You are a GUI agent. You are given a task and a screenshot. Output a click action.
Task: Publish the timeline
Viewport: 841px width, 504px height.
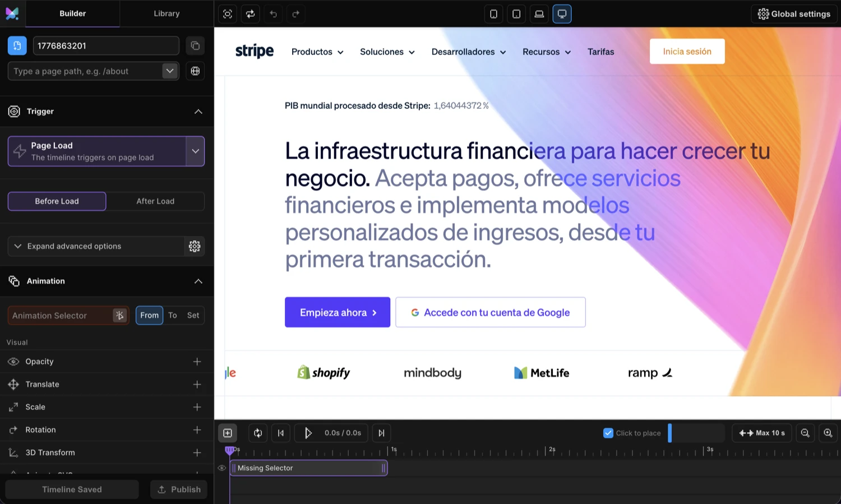[178, 489]
